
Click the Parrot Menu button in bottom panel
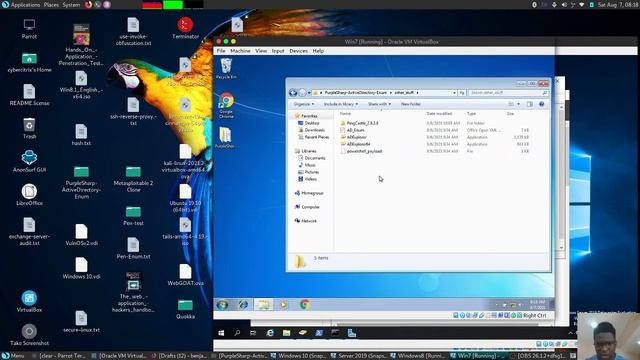click(13, 356)
